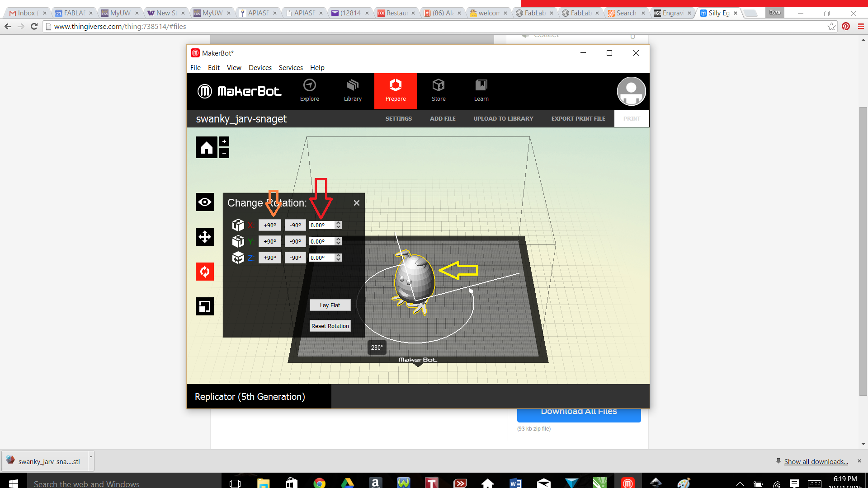Open the Settings menu tab
The image size is (868, 488).
pyautogui.click(x=399, y=118)
